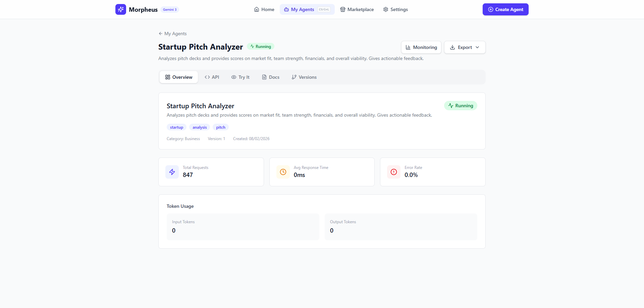Expand the Export dropdown chevron

click(477, 47)
